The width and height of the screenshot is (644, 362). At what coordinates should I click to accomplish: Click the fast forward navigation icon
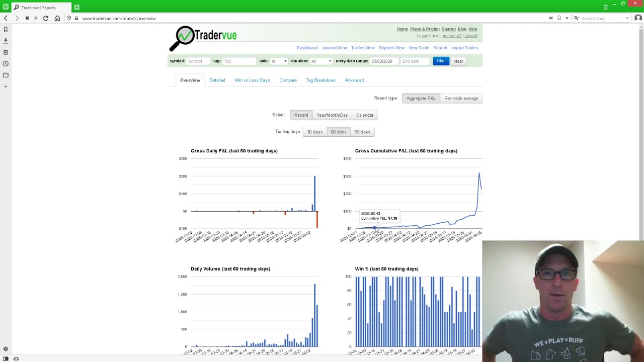[36, 18]
